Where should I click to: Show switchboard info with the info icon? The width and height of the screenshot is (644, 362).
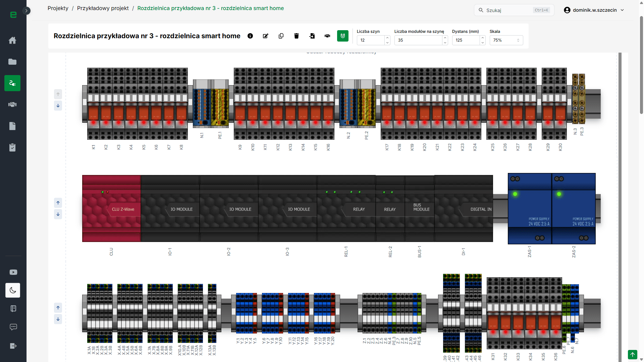point(250,36)
